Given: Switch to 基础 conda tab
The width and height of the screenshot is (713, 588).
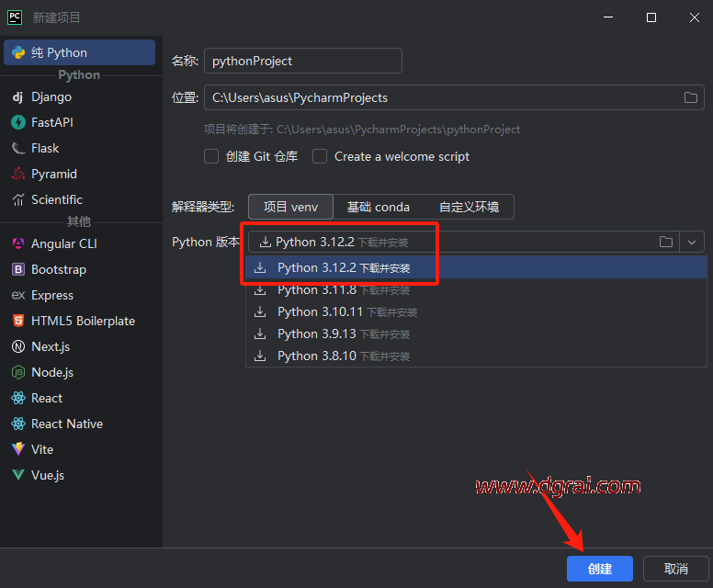Looking at the screenshot, I should pos(379,207).
